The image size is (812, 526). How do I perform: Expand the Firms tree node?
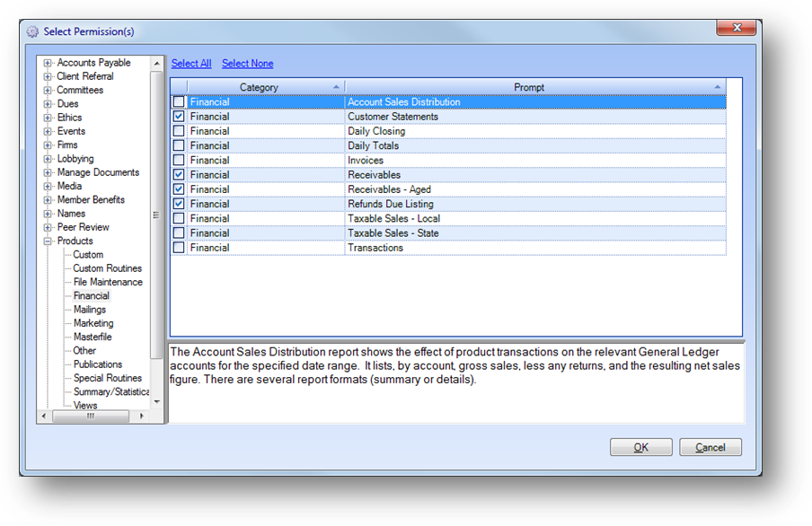pyautogui.click(x=48, y=145)
